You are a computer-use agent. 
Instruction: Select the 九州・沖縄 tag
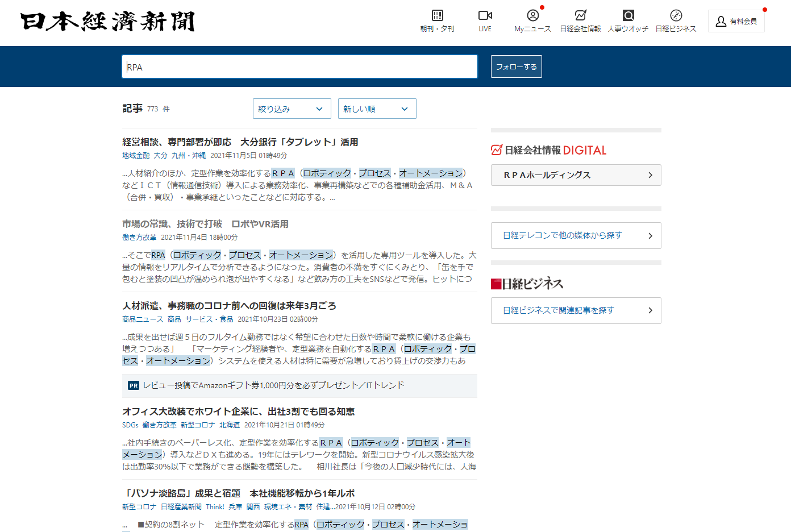tap(189, 156)
